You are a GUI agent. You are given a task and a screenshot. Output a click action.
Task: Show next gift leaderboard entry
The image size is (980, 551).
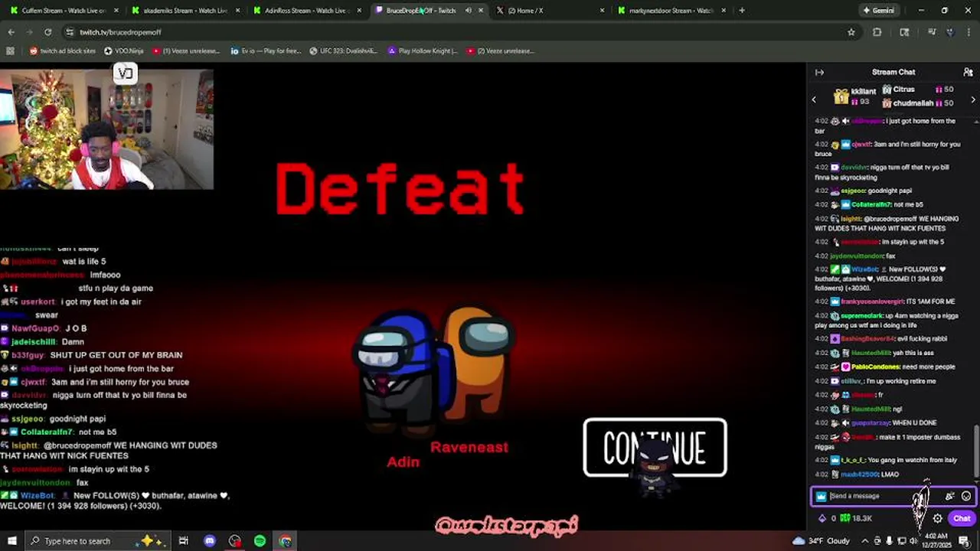[x=973, y=99]
